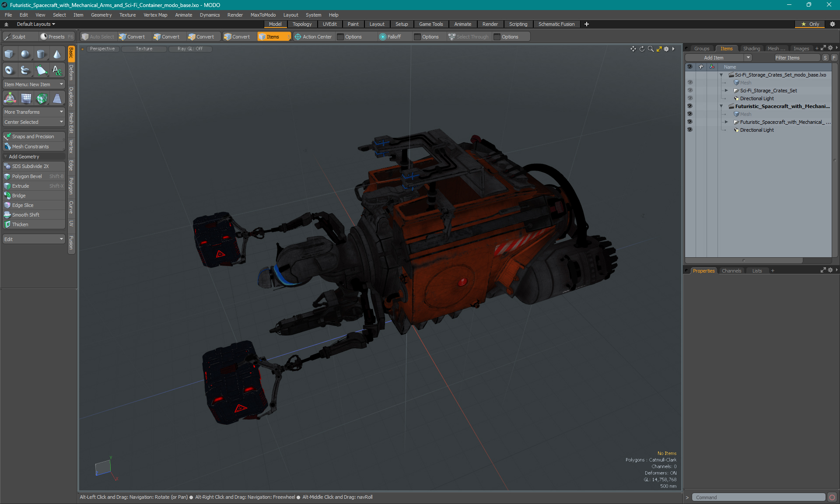Switch to the Channels tab

pyautogui.click(x=731, y=271)
